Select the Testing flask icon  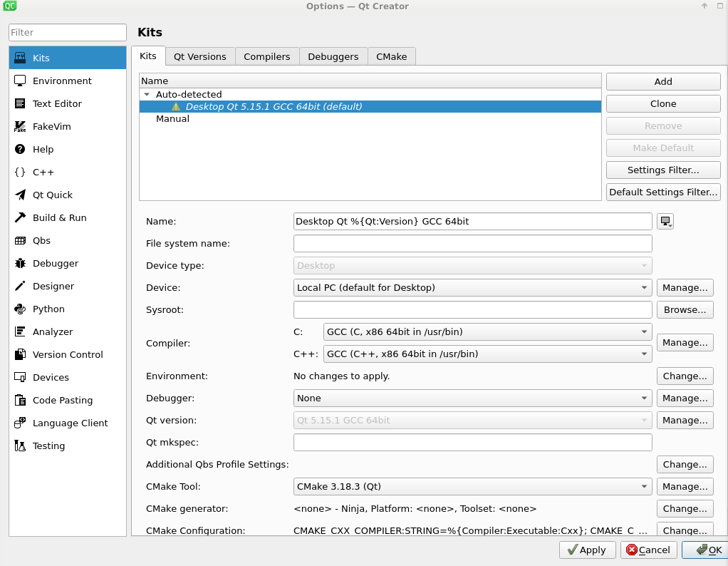tap(20, 446)
